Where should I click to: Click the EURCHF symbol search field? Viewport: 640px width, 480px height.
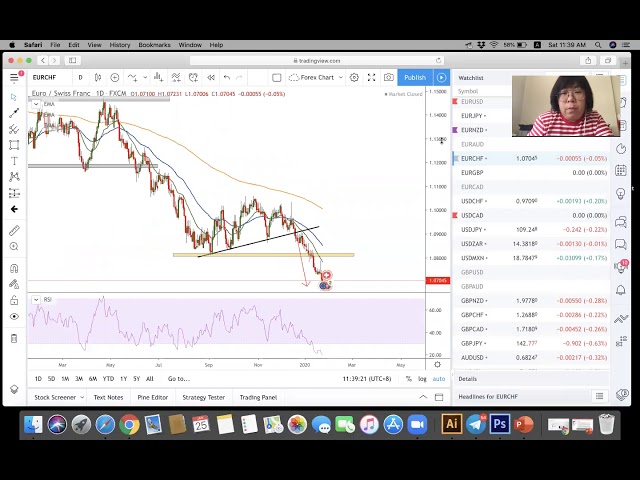(x=45, y=77)
